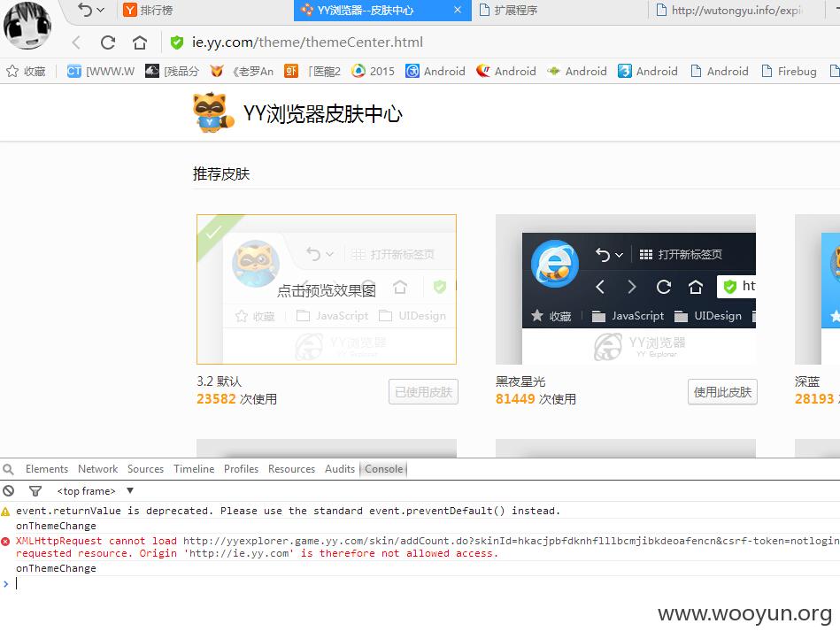This screenshot has width=840, height=639.
Task: Click the yellow warning icon in console
Action: click(5, 512)
